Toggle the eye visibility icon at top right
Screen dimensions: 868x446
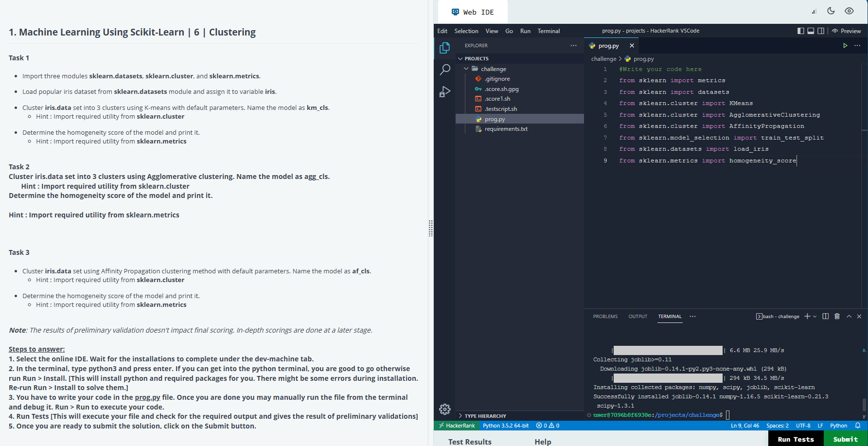click(x=849, y=11)
